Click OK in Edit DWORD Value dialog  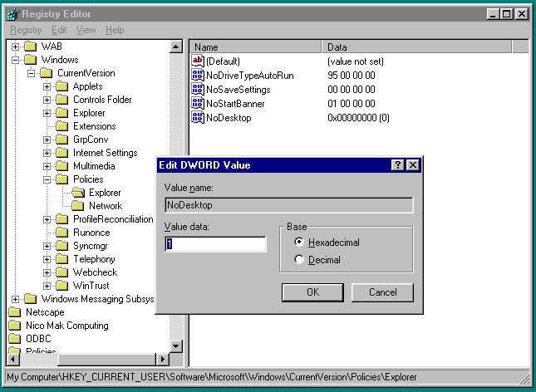pos(312,292)
